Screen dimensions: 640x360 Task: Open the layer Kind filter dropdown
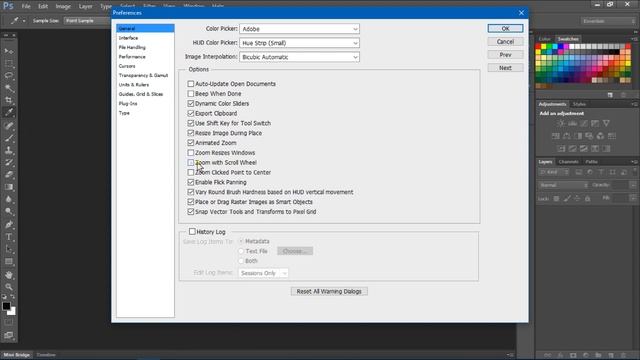point(554,172)
